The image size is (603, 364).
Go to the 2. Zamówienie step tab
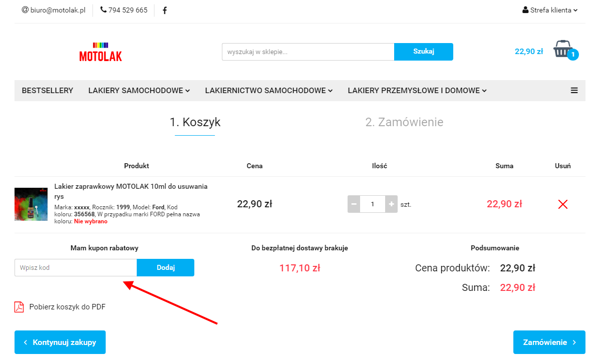tap(404, 122)
